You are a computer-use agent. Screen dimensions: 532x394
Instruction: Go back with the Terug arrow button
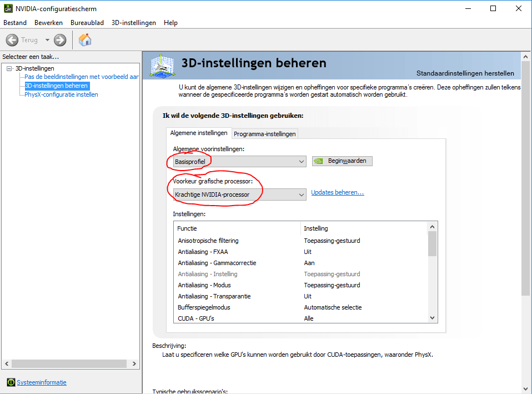pos(12,40)
